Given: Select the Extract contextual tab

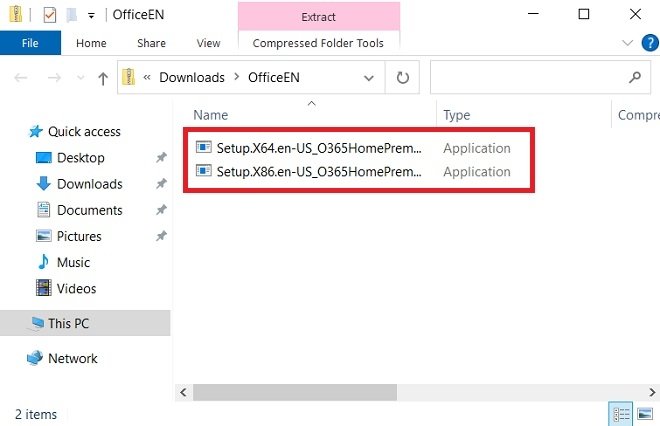Looking at the screenshot, I should coord(319,16).
